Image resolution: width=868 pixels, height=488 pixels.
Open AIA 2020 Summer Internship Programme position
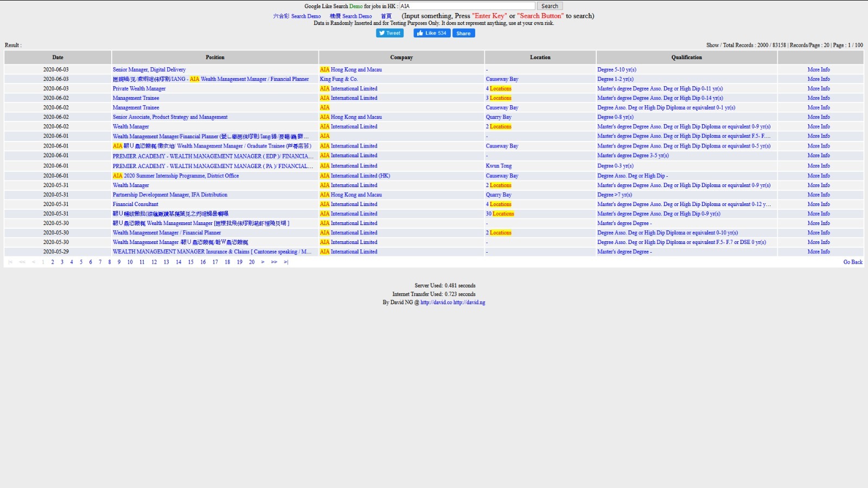pos(176,176)
